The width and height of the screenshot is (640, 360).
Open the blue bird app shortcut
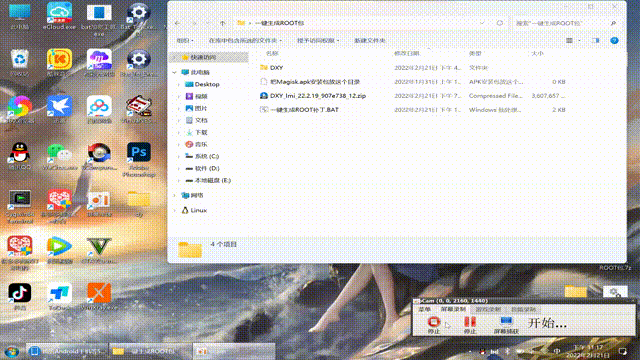click(60, 109)
